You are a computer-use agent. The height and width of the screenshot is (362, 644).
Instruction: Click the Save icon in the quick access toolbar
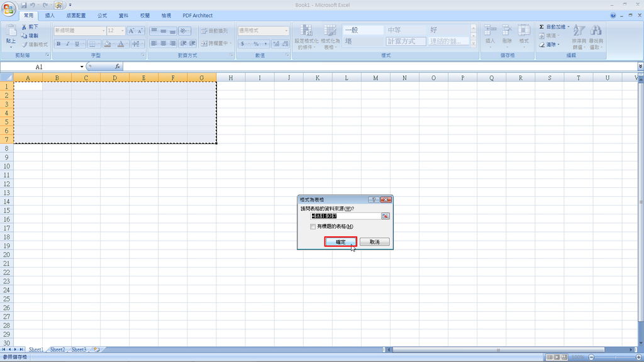pos(24,5)
